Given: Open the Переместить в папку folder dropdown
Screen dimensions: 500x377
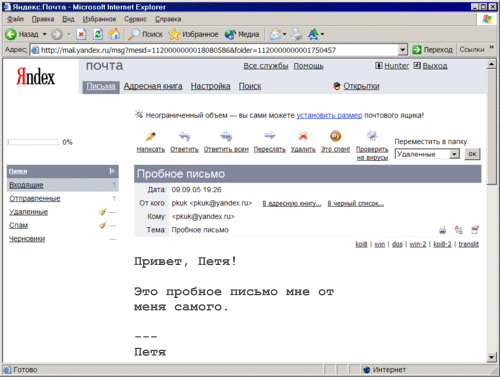Looking at the screenshot, I should 427,154.
